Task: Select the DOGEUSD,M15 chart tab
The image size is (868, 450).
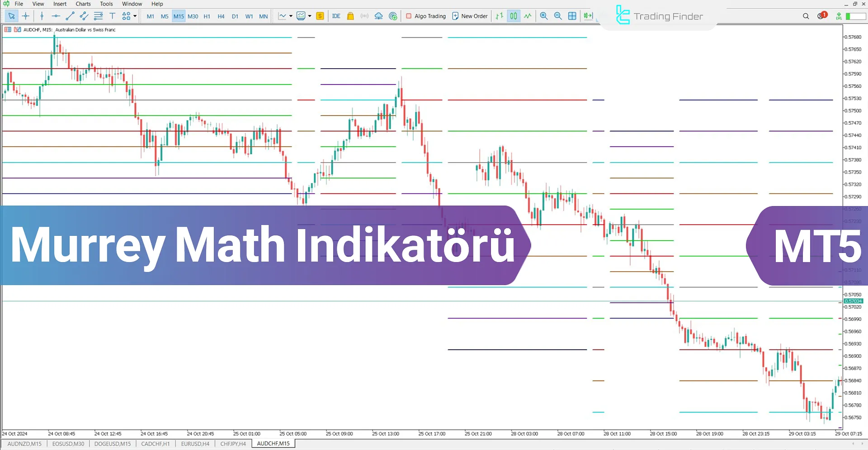Action: coord(112,444)
